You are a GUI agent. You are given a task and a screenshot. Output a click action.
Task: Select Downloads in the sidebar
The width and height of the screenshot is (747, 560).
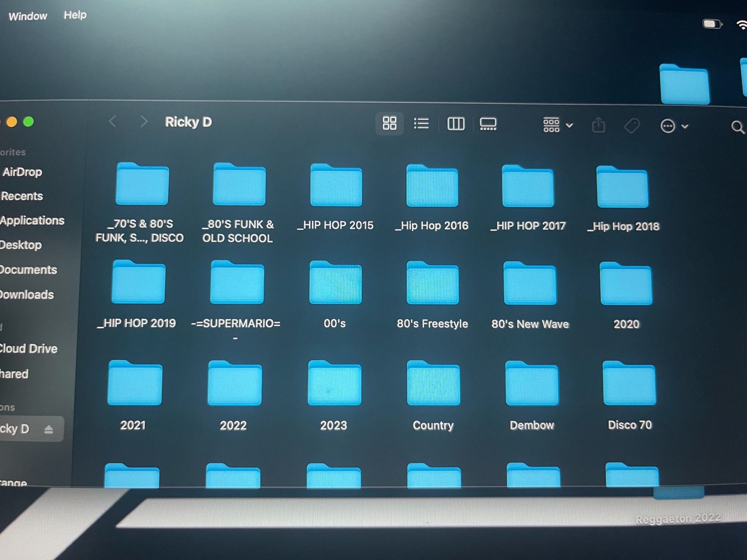click(x=26, y=295)
